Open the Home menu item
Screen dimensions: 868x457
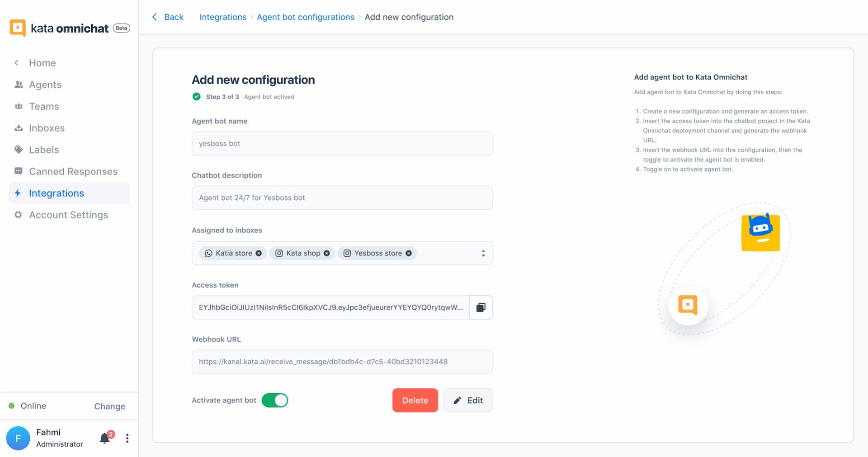pos(42,63)
